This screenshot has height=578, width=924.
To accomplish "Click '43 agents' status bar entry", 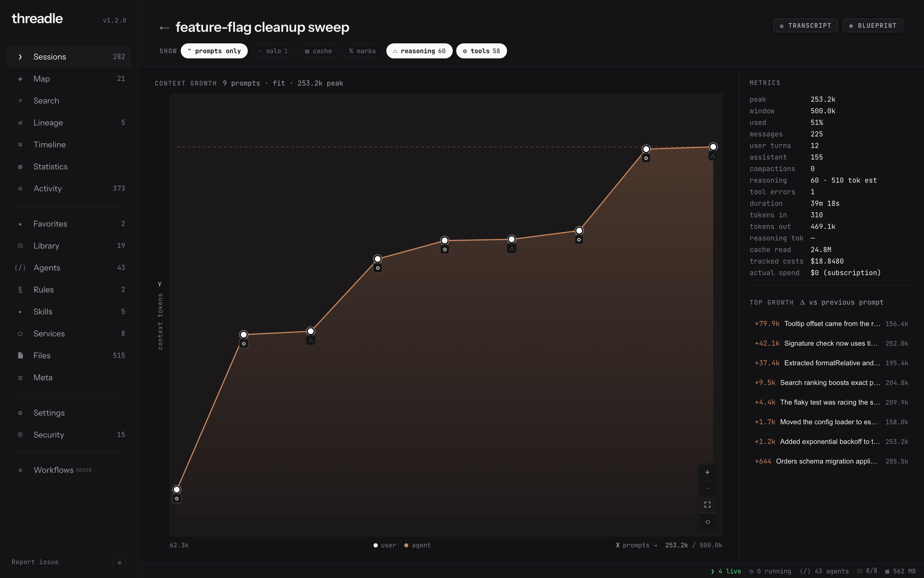I will 824,571.
